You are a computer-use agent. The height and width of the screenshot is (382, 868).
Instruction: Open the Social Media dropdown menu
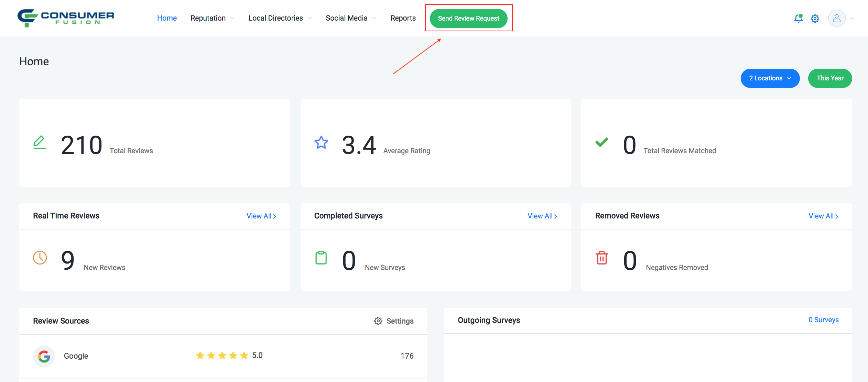[x=351, y=18]
